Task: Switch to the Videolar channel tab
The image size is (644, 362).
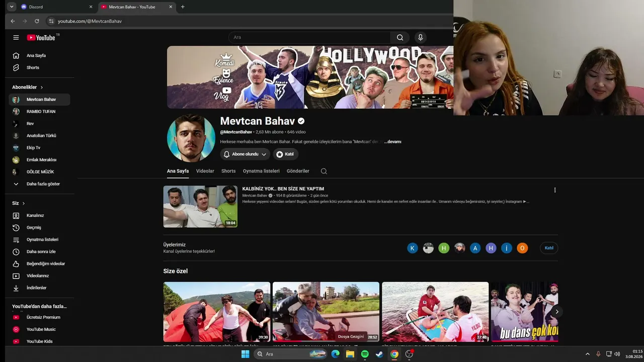Action: pos(205,171)
